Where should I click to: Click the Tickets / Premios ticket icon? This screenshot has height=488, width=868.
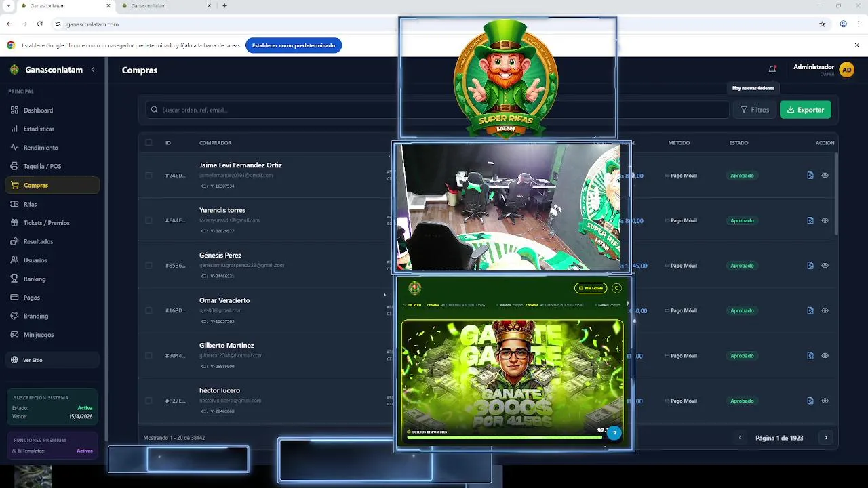pyautogui.click(x=15, y=223)
